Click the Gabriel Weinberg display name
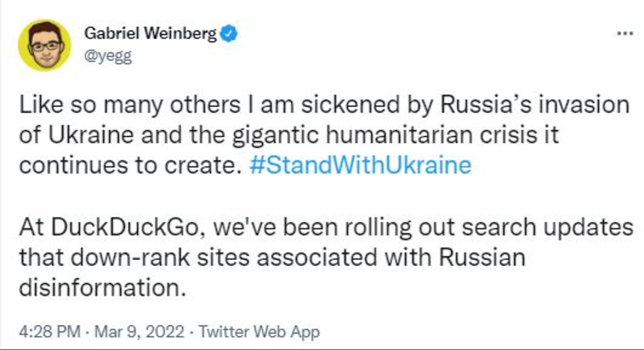Viewport: 644px width, 350px height. click(x=151, y=34)
